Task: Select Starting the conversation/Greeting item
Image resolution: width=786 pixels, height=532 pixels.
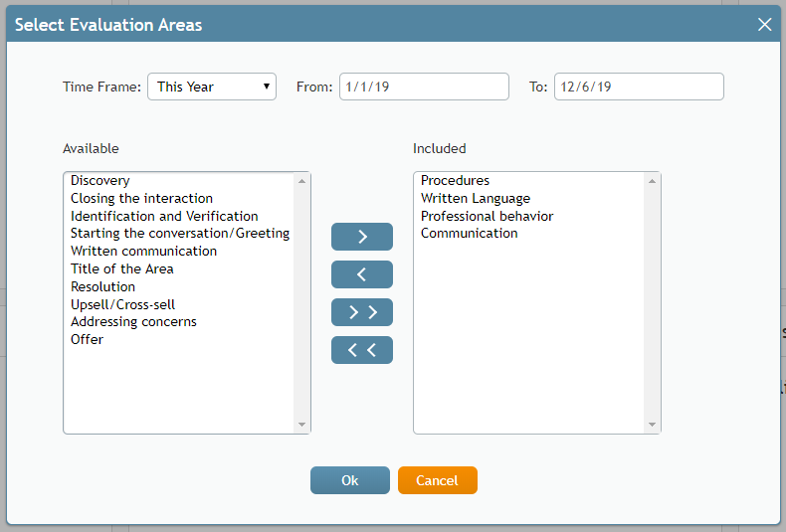Action: point(179,234)
